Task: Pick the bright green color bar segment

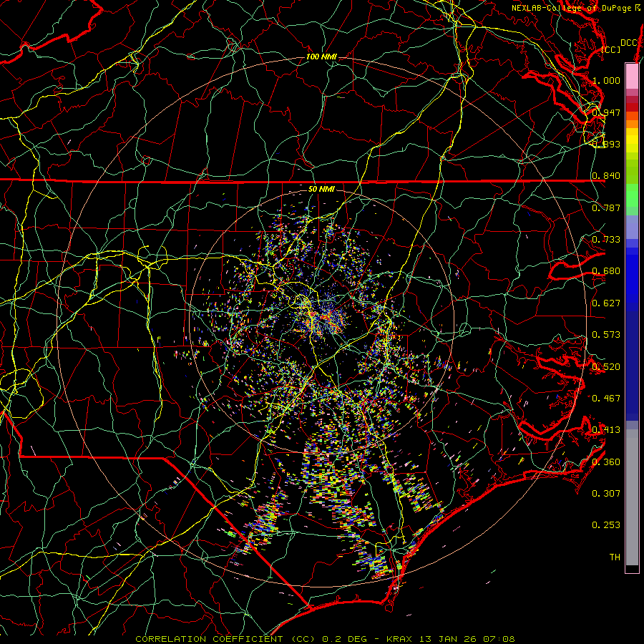Action: [x=632, y=196]
